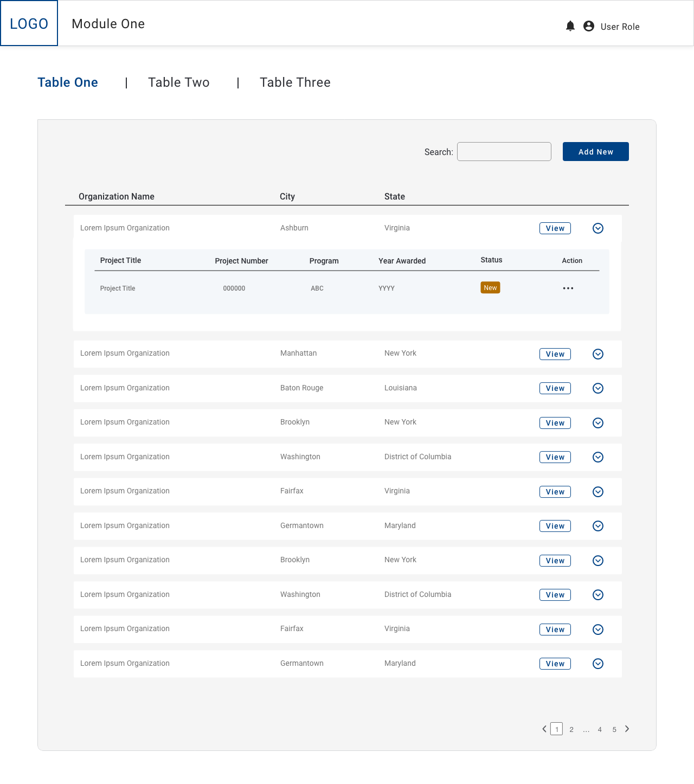Click the Manhattan city cell
The width and height of the screenshot is (694, 784).
(x=299, y=353)
